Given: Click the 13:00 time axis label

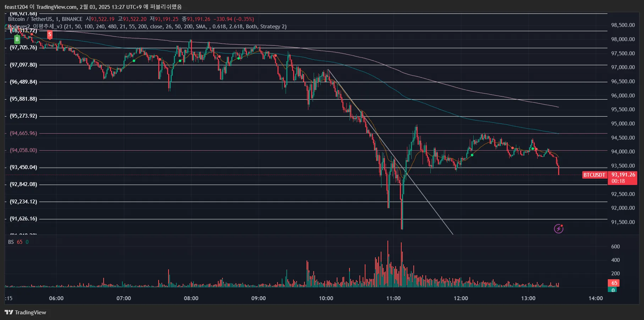Looking at the screenshot, I should point(528,298).
